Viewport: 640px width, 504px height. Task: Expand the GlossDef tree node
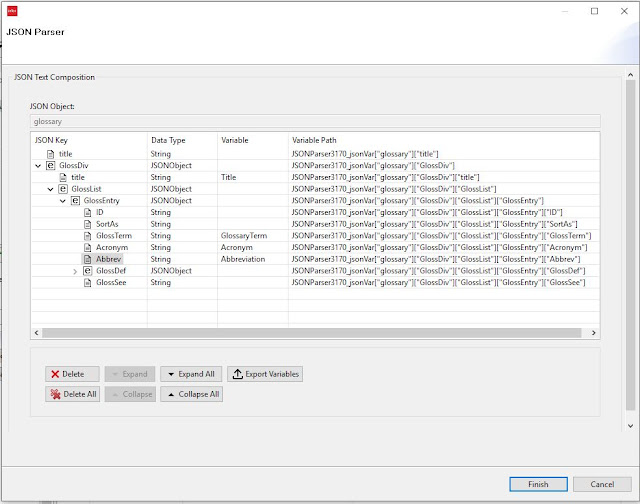(x=75, y=272)
